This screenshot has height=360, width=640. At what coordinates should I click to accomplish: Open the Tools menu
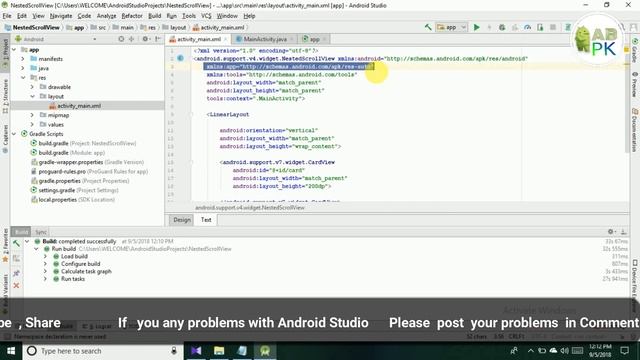coord(189,16)
